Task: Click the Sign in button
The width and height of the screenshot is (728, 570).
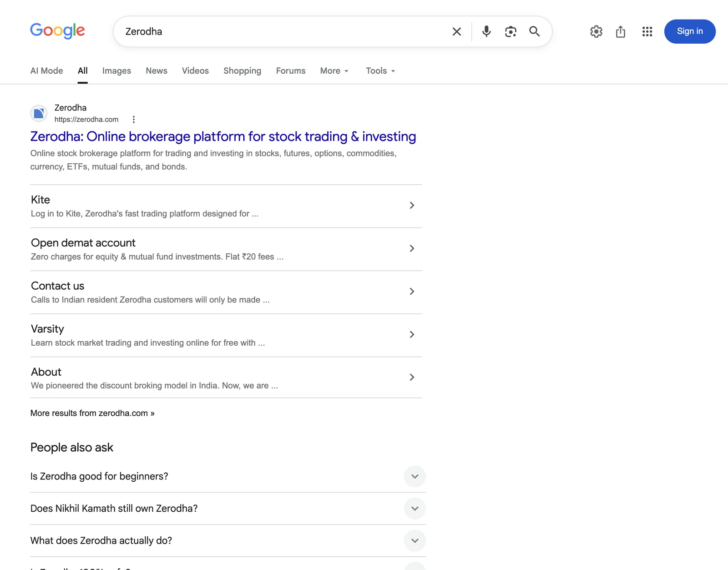Action: (x=690, y=31)
